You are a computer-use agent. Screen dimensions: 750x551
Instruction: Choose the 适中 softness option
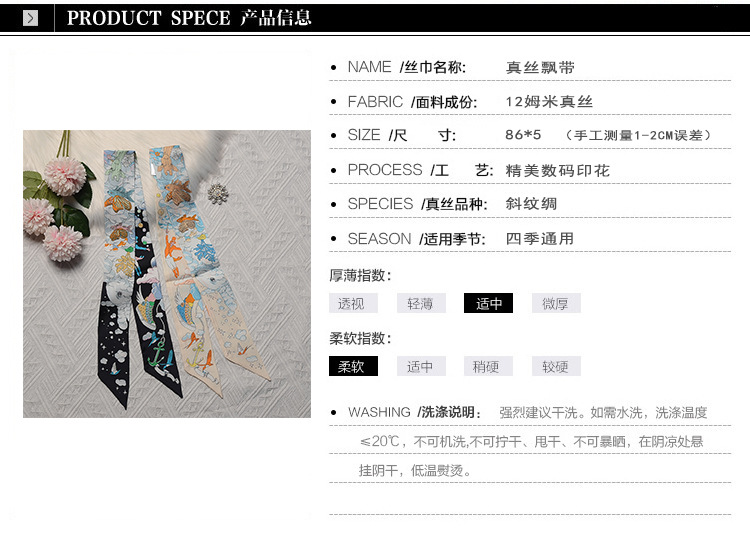click(421, 366)
